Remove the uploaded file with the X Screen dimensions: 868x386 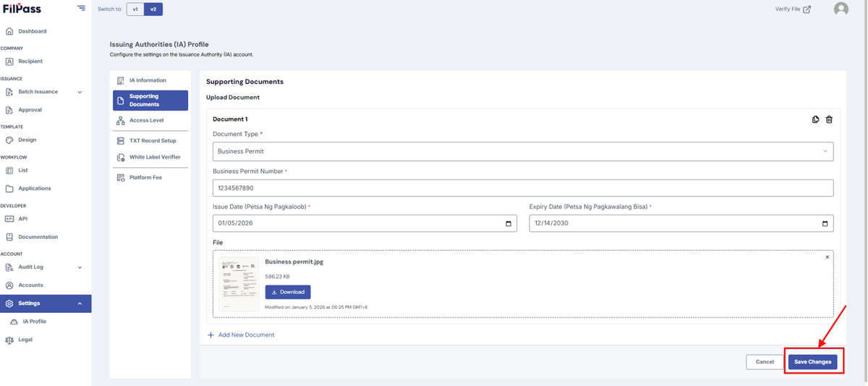click(827, 257)
